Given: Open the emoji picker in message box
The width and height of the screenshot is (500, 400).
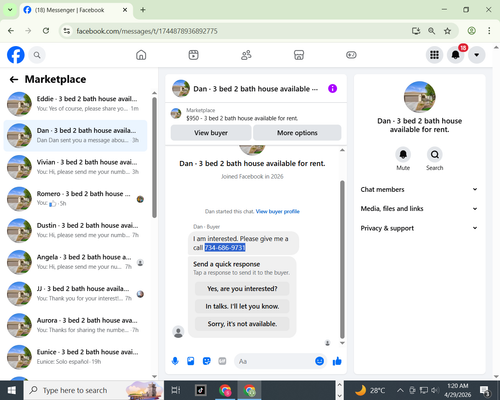Looking at the screenshot, I should [319, 361].
